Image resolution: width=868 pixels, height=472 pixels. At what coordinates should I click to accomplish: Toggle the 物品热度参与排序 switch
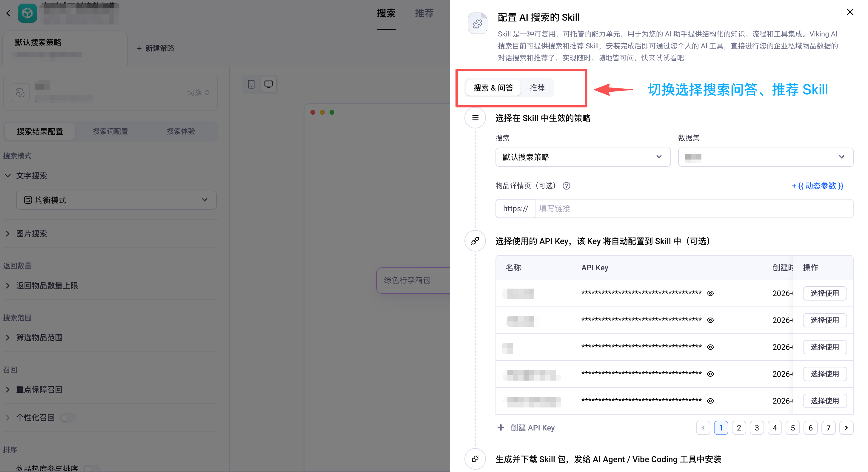coord(91,469)
